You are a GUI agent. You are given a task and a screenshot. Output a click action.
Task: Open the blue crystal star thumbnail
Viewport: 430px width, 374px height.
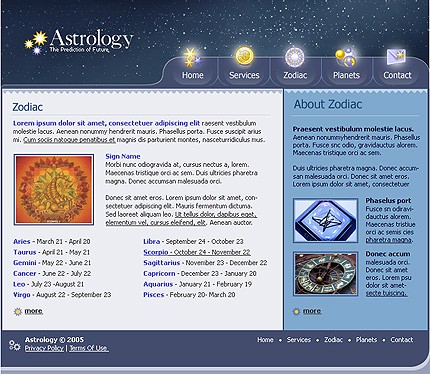pos(326,220)
